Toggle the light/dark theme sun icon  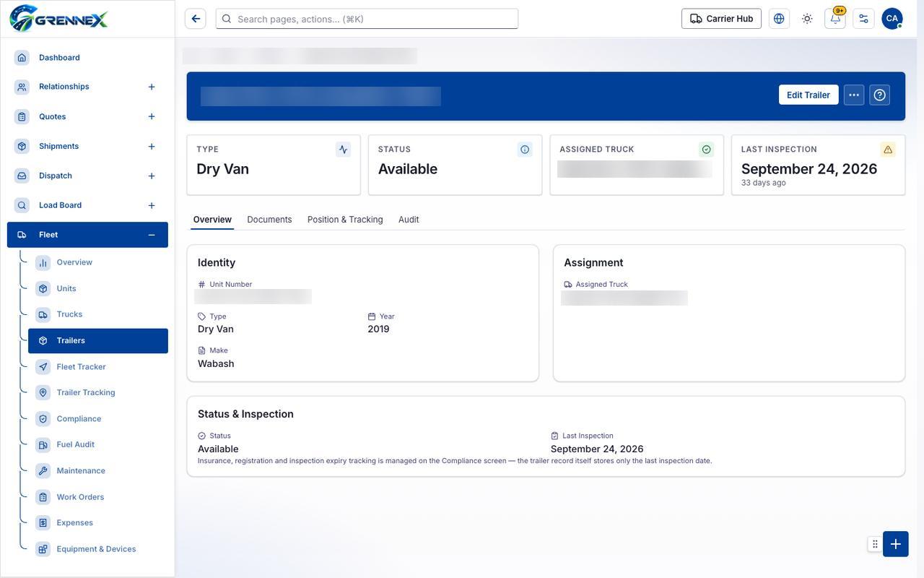(x=807, y=19)
